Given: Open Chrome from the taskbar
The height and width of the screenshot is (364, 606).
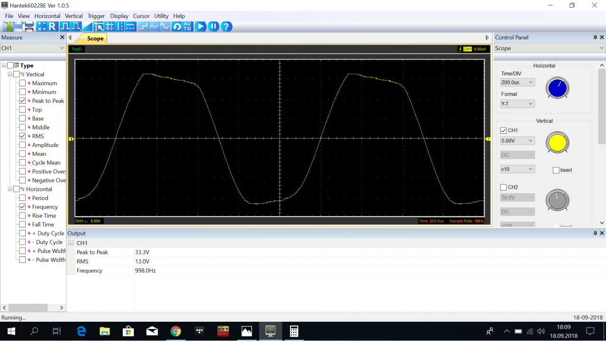Looking at the screenshot, I should [176, 331].
